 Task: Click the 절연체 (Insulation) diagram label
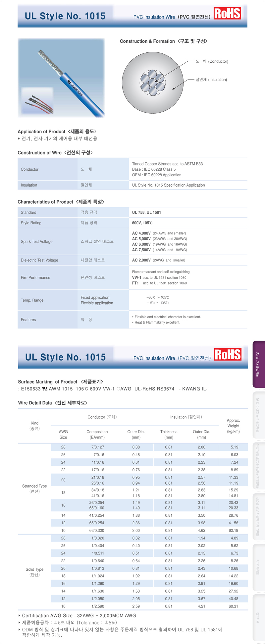coord(211,80)
